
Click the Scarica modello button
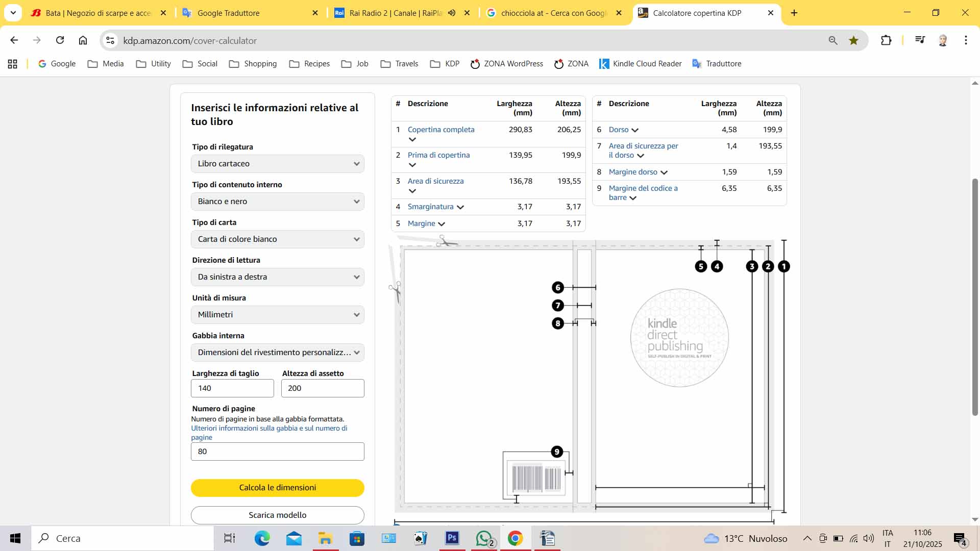[278, 515]
